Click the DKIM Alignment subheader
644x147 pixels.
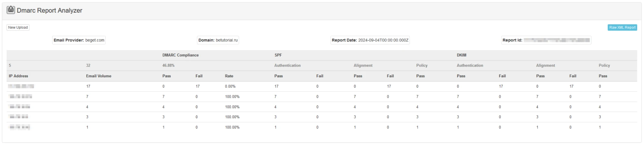pos(545,65)
